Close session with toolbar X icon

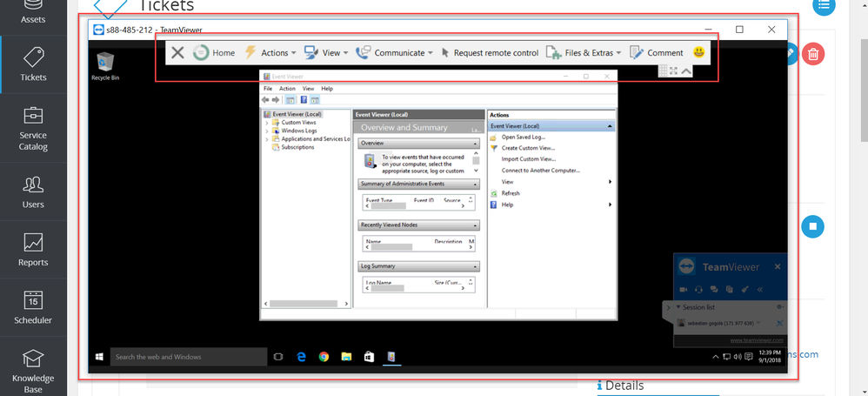pos(177,52)
